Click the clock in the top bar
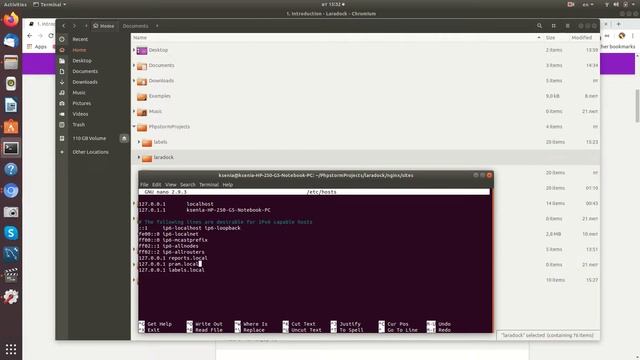The width and height of the screenshot is (640, 360). click(333, 4)
